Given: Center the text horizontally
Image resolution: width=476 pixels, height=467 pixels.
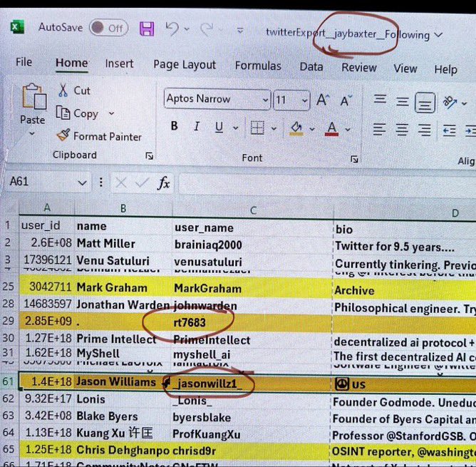Looking at the screenshot, I should pyautogui.click(x=402, y=130).
